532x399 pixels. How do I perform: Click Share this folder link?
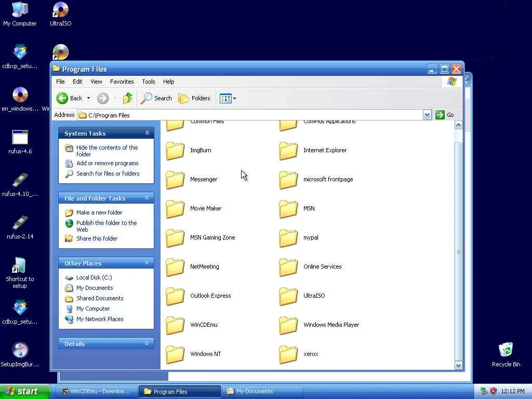[x=97, y=238]
